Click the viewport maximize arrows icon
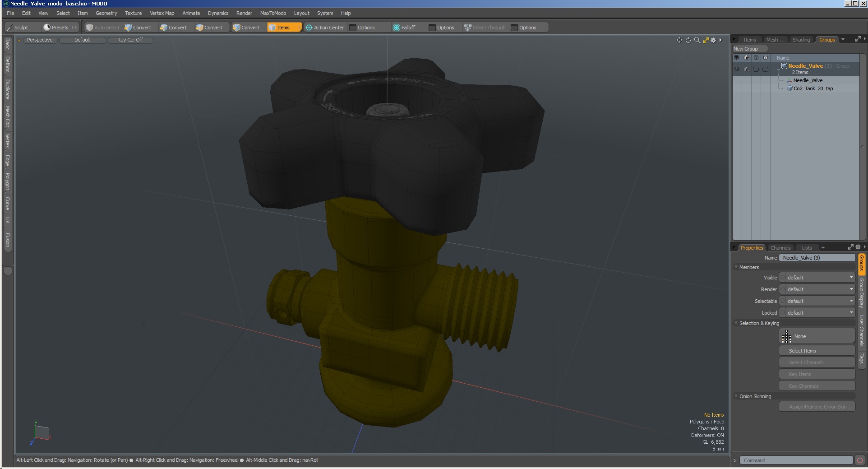868x469 pixels. (706, 40)
